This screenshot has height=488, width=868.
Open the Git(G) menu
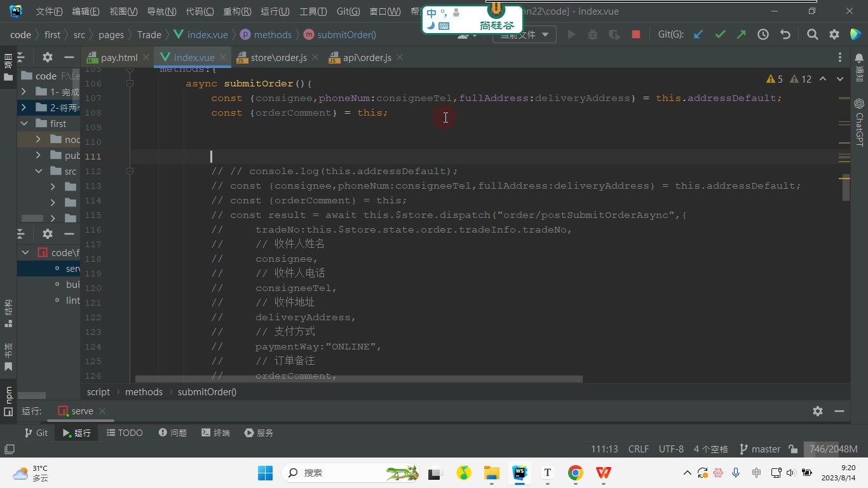click(348, 11)
